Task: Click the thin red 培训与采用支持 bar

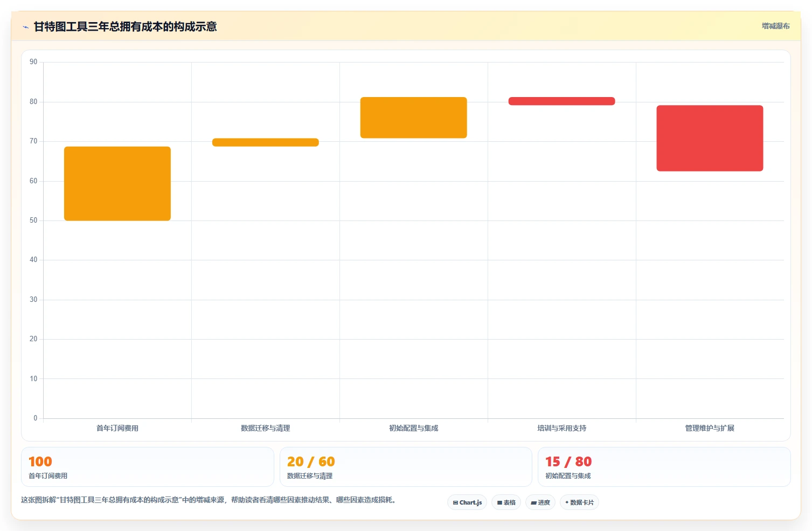Action: tap(561, 101)
